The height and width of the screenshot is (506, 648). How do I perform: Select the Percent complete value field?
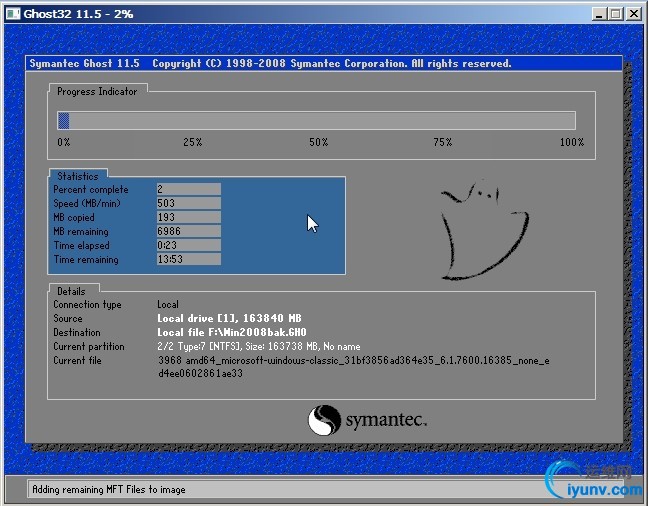coord(188,189)
